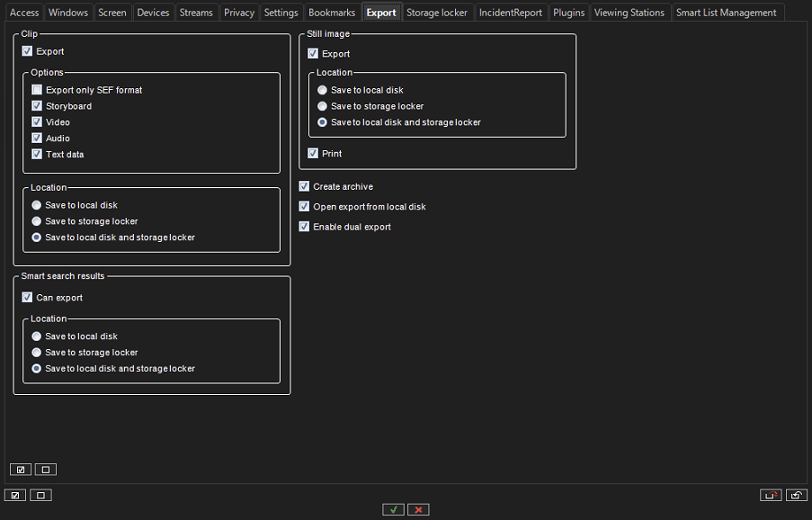812x520 pixels.
Task: Click the check-all icon inside the Export tab panel
Action: [21, 470]
